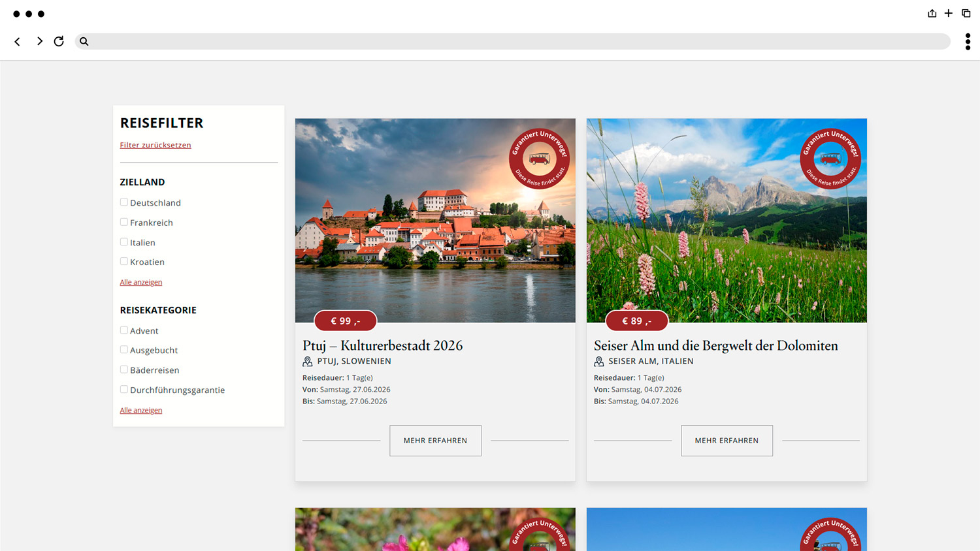980x551 pixels.
Task: Open the Seiser Alm mountain meadow photo
Action: coord(727,221)
